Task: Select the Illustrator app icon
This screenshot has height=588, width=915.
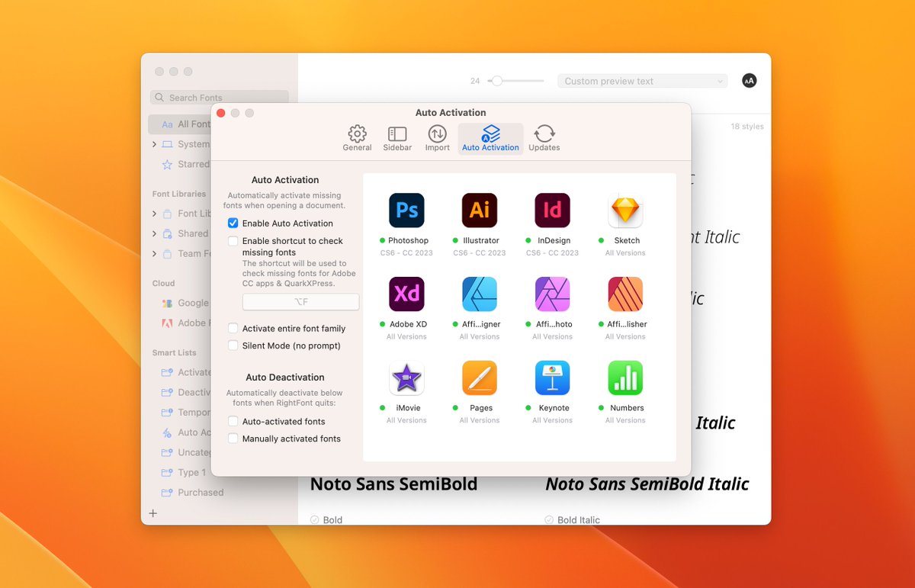Action: coord(480,210)
